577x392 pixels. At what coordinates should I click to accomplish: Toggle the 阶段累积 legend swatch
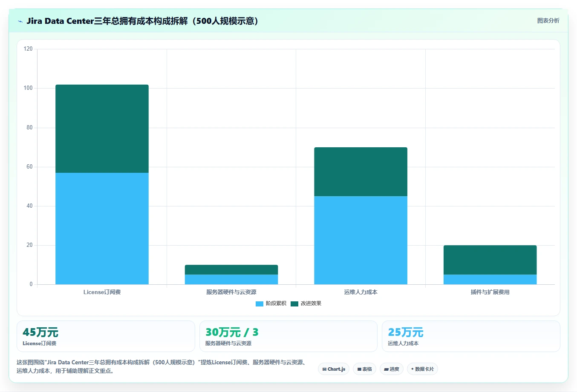click(x=260, y=303)
